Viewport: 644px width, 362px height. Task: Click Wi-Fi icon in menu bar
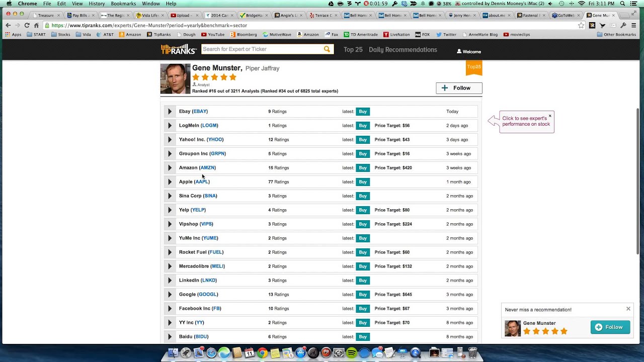(582, 4)
